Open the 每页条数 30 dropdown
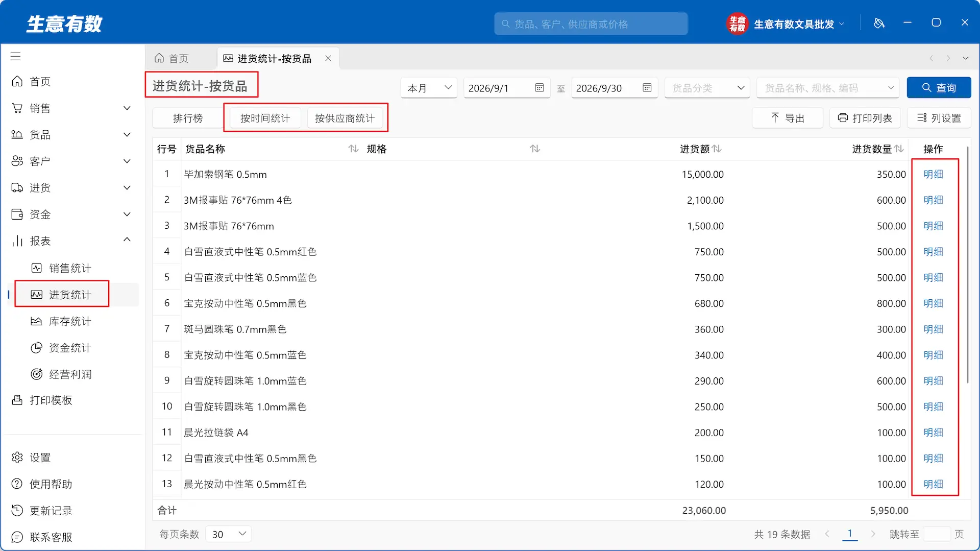This screenshot has height=551, width=980. tap(229, 534)
